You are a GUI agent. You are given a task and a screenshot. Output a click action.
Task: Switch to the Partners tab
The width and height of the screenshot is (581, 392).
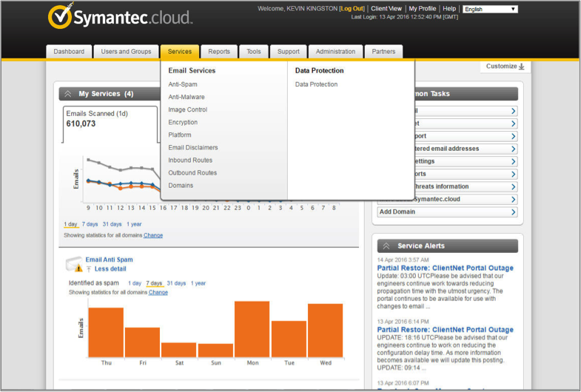[x=383, y=52]
